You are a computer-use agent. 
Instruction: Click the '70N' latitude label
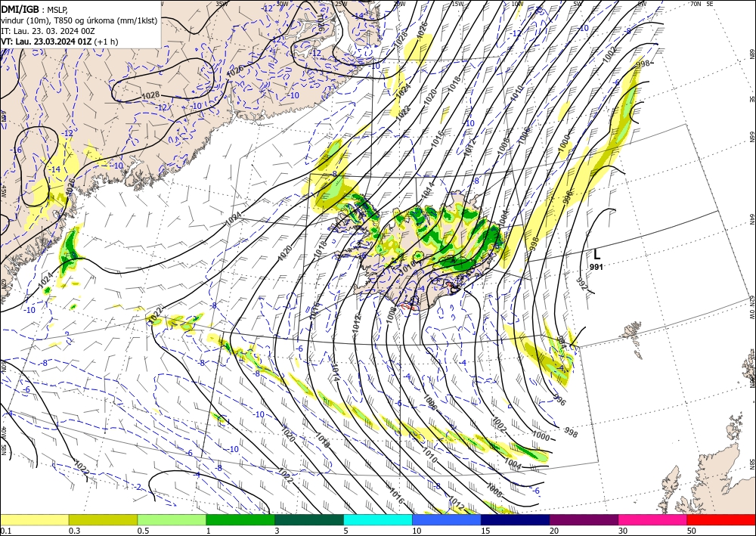point(696,3)
